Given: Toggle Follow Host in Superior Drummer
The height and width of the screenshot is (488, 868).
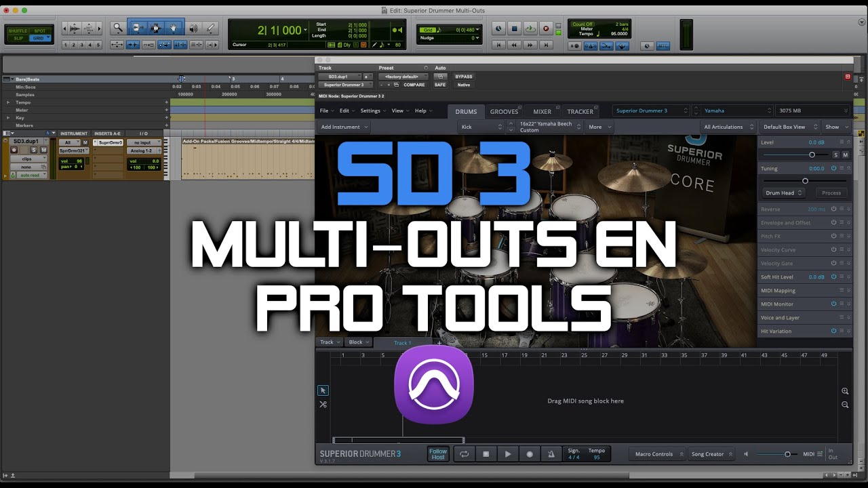Looking at the screenshot, I should click(x=438, y=454).
